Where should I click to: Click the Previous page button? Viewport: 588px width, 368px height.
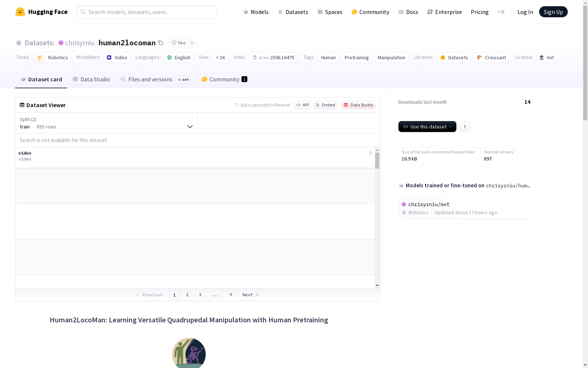pos(150,295)
